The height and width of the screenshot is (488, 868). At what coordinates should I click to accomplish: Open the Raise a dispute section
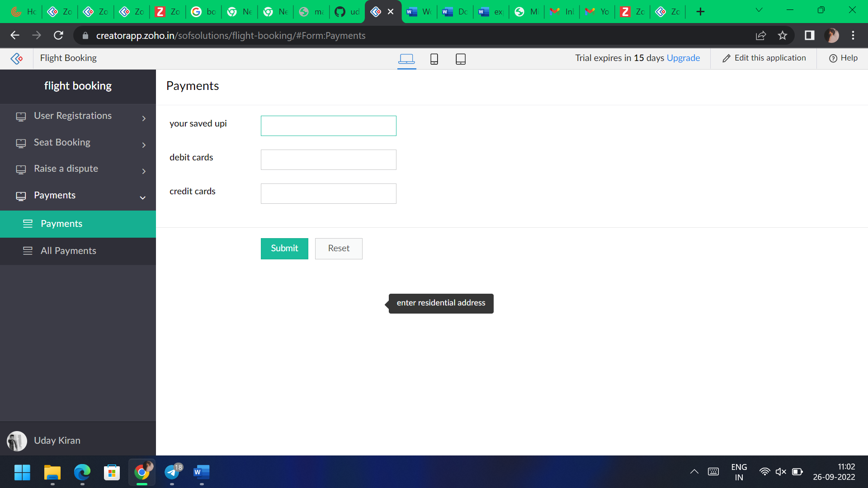point(144,171)
